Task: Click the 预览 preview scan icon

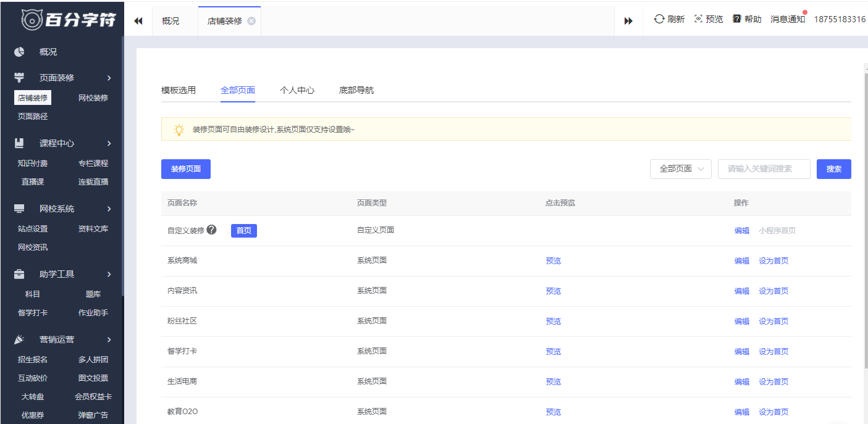Action: click(x=698, y=19)
